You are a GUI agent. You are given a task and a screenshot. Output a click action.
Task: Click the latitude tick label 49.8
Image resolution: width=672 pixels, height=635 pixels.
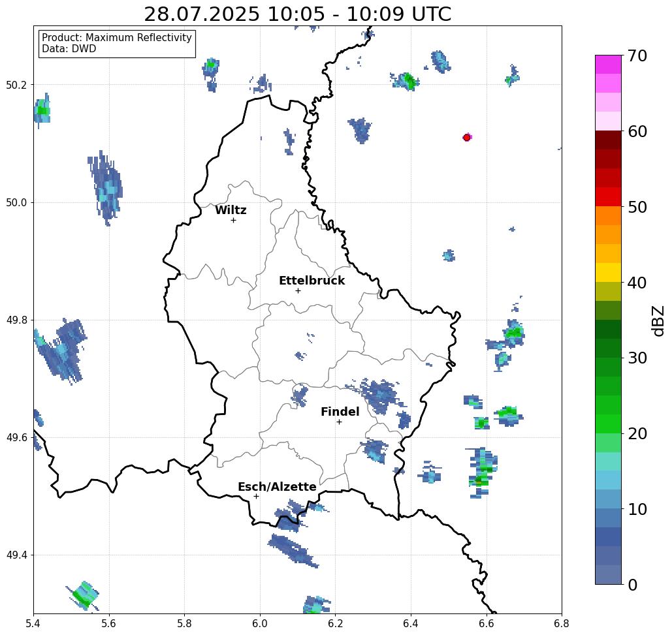click(16, 320)
